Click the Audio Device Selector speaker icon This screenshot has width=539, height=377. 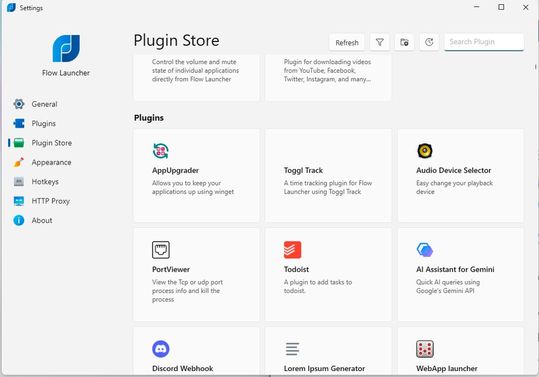(425, 151)
